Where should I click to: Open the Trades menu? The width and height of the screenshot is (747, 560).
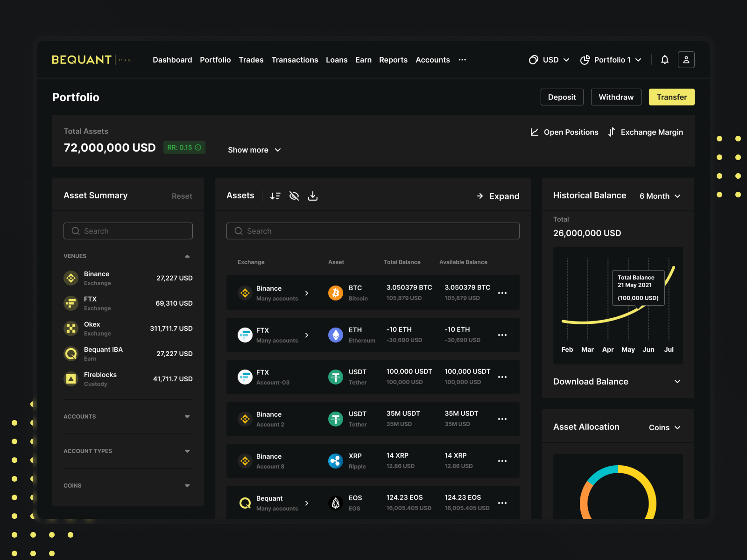pos(251,60)
